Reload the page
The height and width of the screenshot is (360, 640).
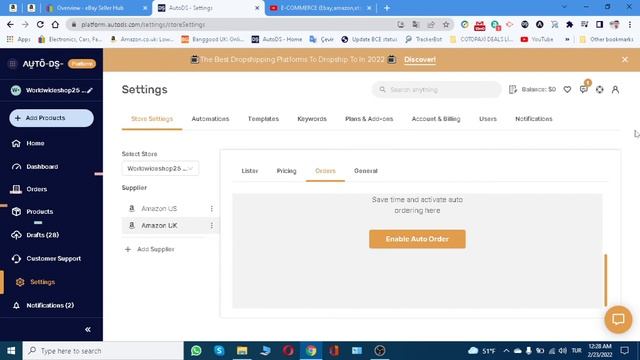coord(40,24)
